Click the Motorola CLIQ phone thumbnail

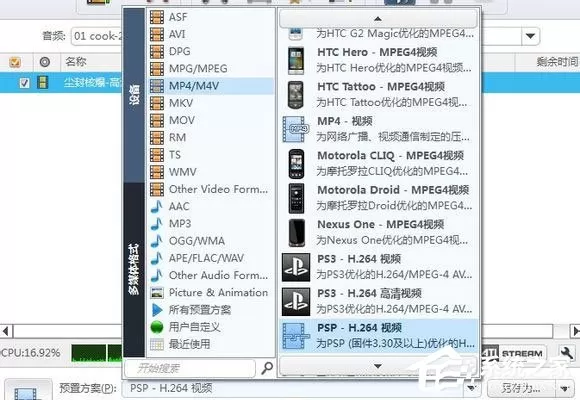click(x=296, y=164)
